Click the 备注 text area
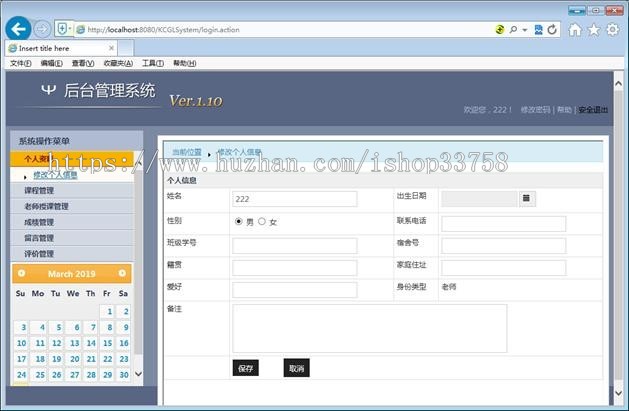The width and height of the screenshot is (629, 411). 369,328
